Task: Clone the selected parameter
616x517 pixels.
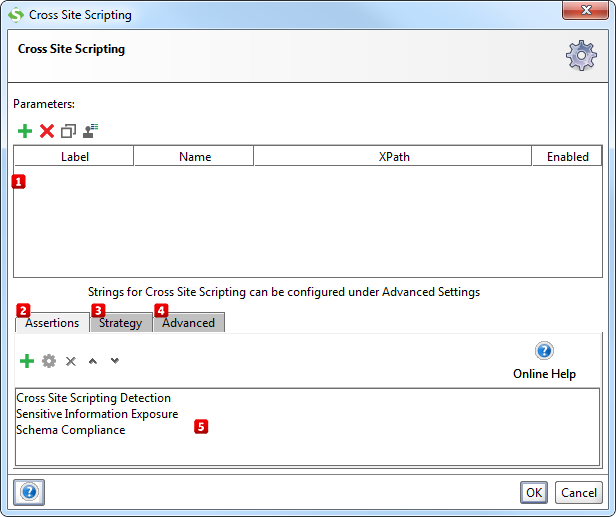Action: click(68, 131)
